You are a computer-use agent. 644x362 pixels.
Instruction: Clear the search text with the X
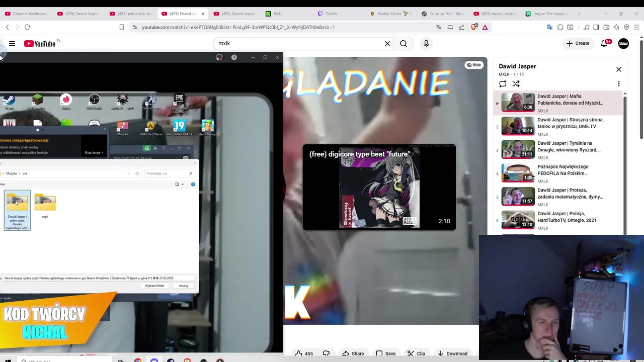coord(387,44)
